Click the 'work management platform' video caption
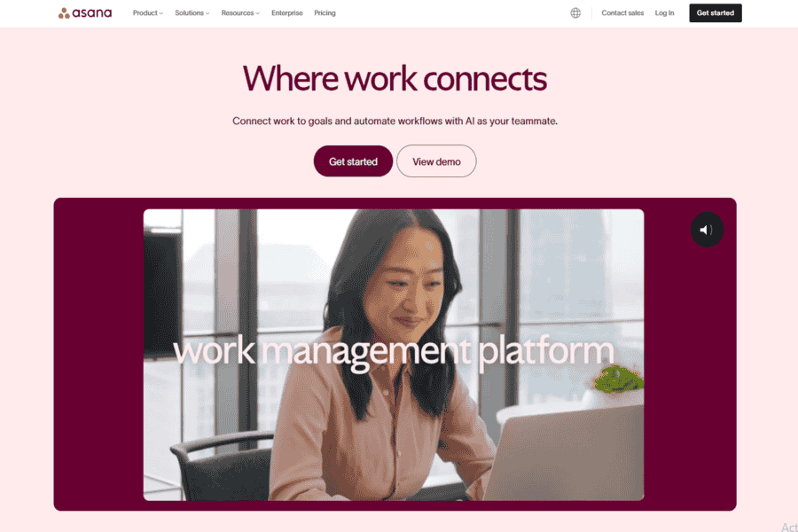The height and width of the screenshot is (532, 798). pos(394,352)
